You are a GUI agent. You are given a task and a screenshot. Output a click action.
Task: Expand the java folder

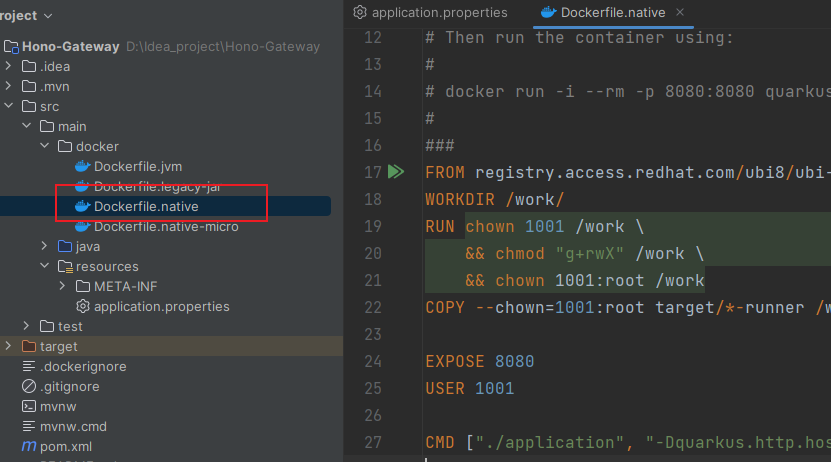[44, 246]
